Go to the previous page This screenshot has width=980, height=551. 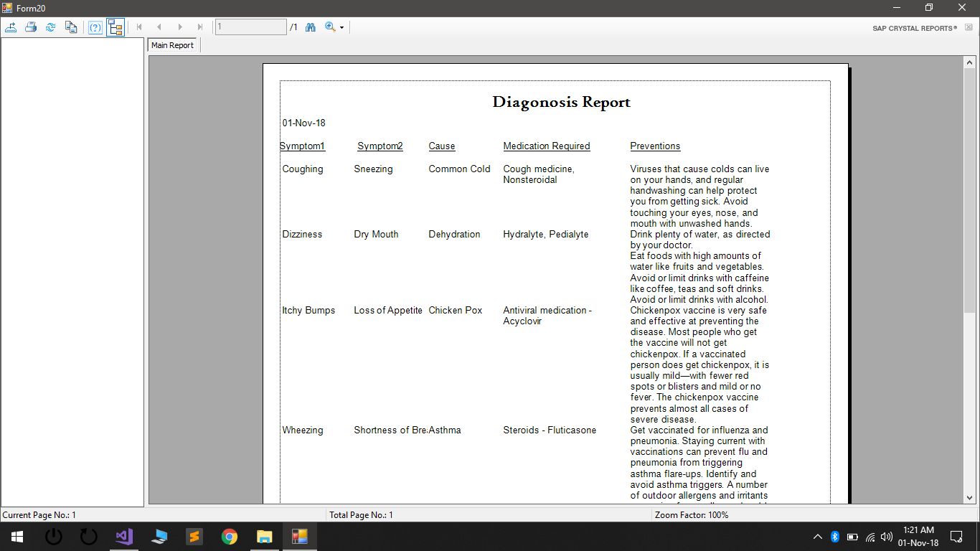point(159,27)
